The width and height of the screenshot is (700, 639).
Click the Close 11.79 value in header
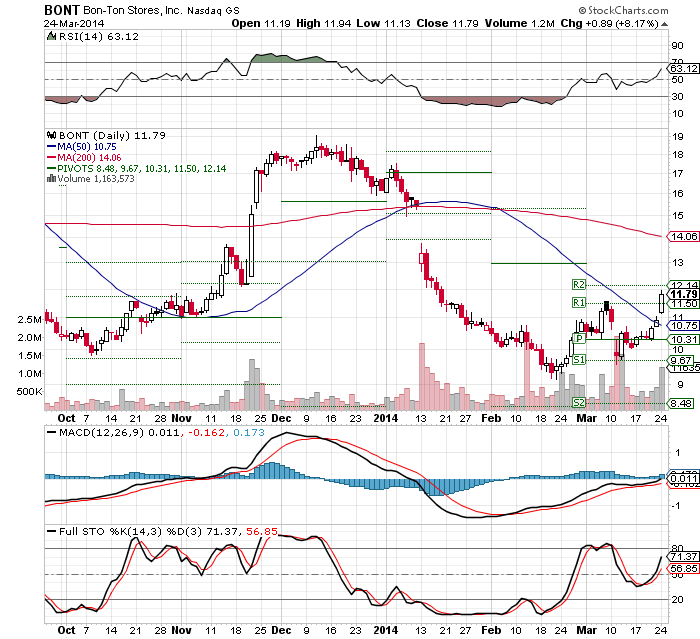pos(448,23)
